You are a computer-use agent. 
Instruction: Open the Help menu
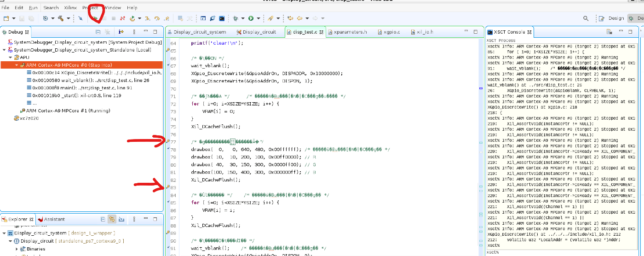(132, 7)
